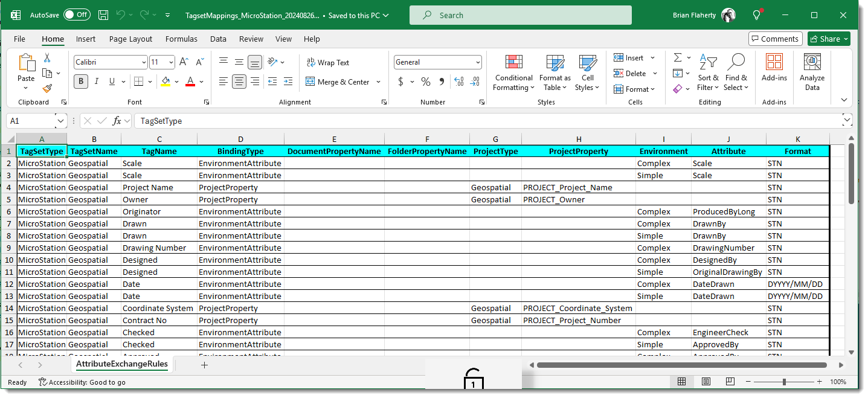Toggle the AutoSave switch
The height and width of the screenshot is (398, 868).
(77, 15)
